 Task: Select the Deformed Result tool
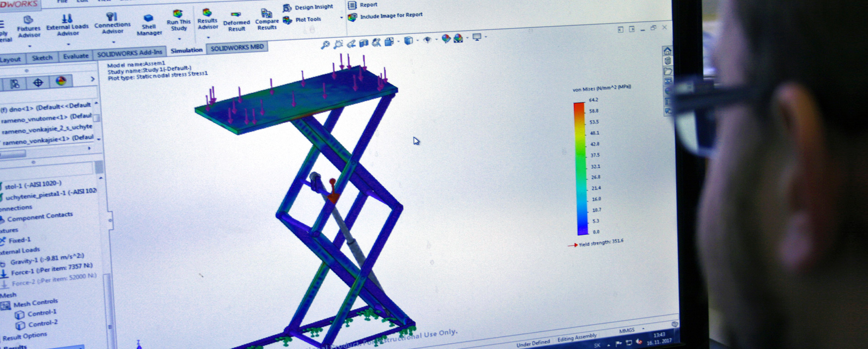pos(236,22)
